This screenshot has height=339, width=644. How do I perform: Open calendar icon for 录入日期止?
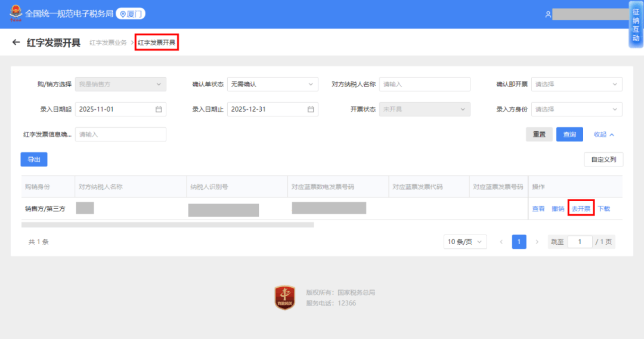click(x=311, y=109)
